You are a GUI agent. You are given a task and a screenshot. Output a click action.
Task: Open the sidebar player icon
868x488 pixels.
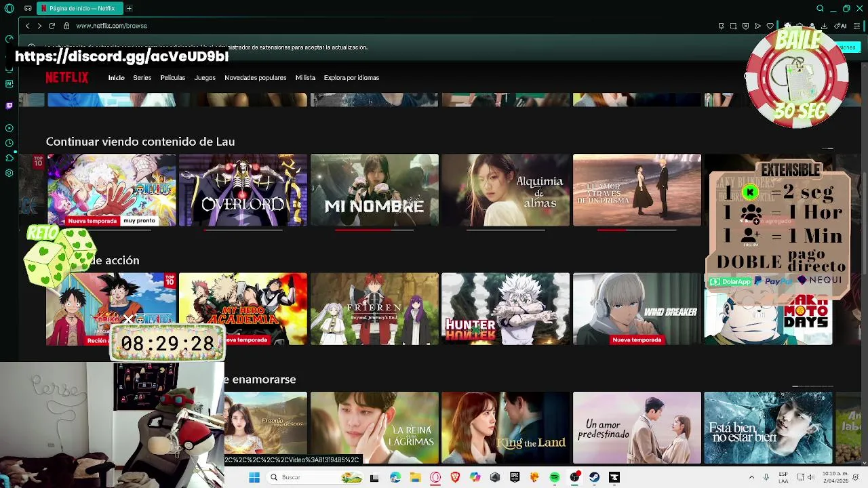point(9,128)
